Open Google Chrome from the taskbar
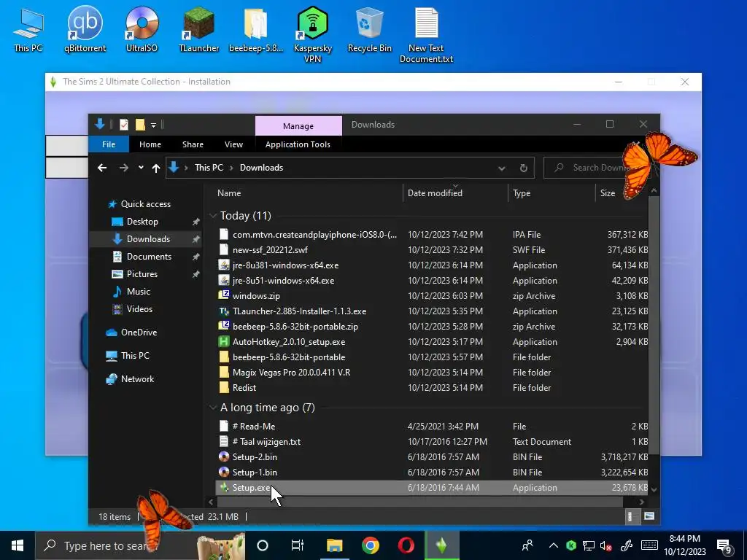Screen dimensions: 747x560 click(370, 545)
